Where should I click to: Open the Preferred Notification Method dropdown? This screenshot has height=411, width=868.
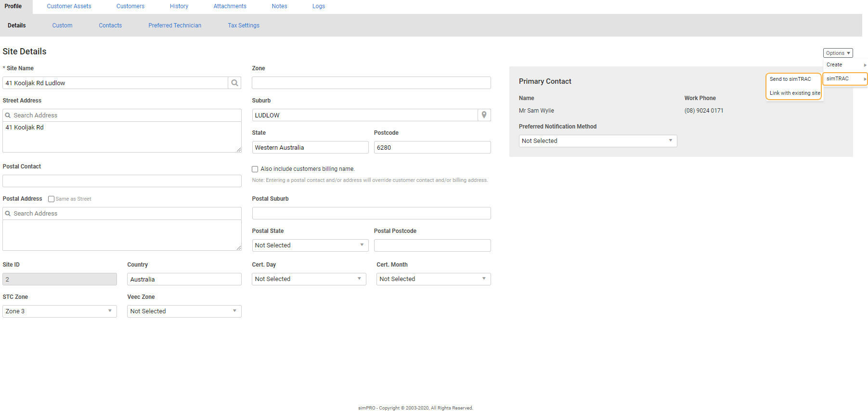[x=598, y=141]
